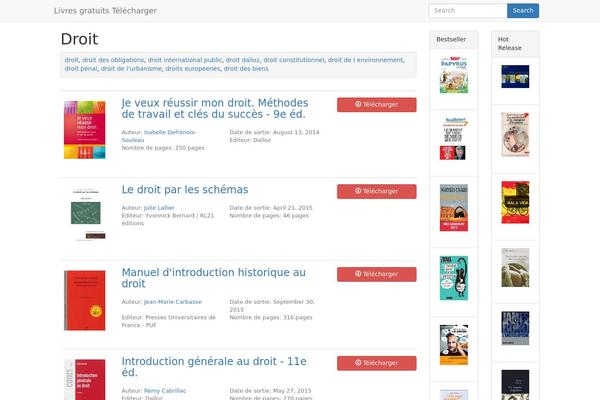This screenshot has width=600, height=400.
Task: Open the 'droit des obligations' tag
Action: (x=113, y=60)
